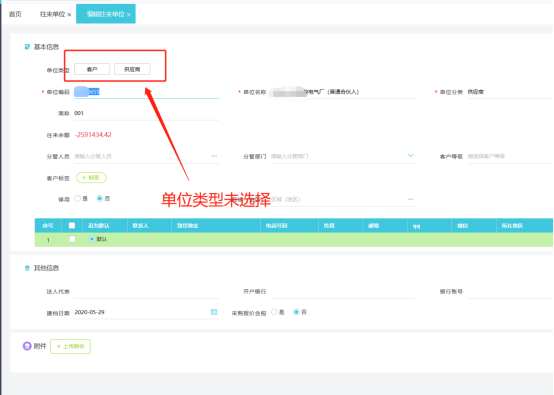Click the 基本信息 section icon
The image size is (554, 395).
tap(27, 47)
